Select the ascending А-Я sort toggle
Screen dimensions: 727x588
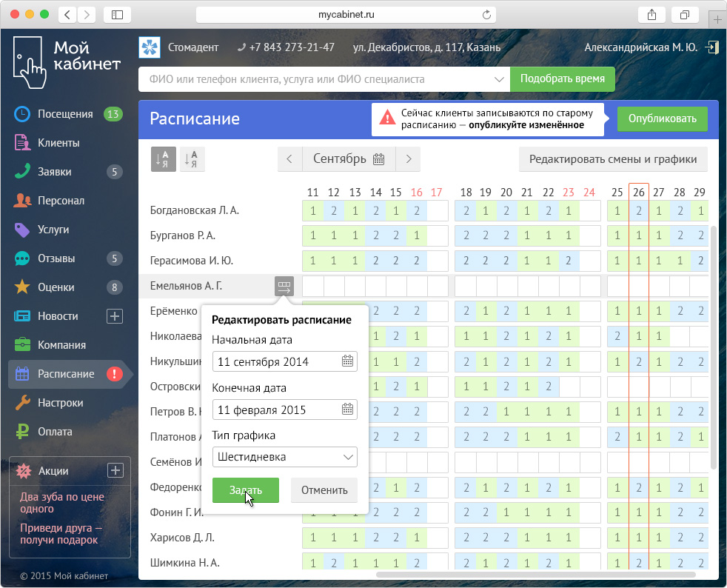163,159
